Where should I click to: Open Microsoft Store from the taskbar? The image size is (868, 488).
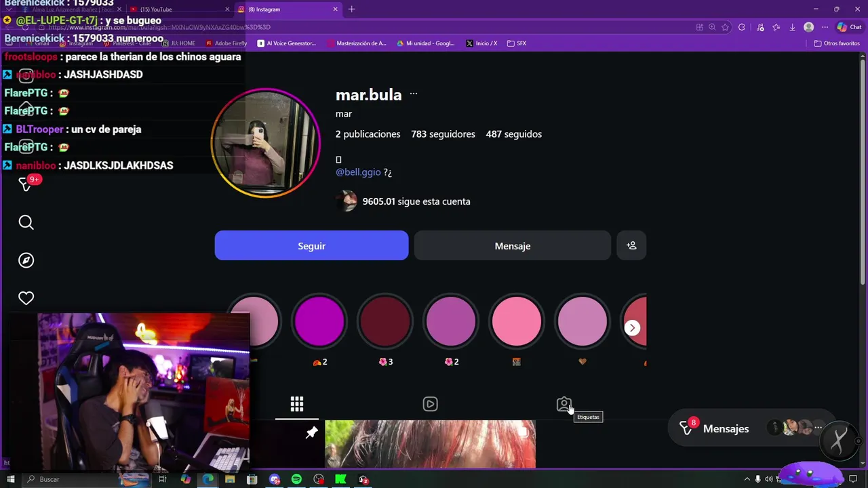pyautogui.click(x=252, y=479)
